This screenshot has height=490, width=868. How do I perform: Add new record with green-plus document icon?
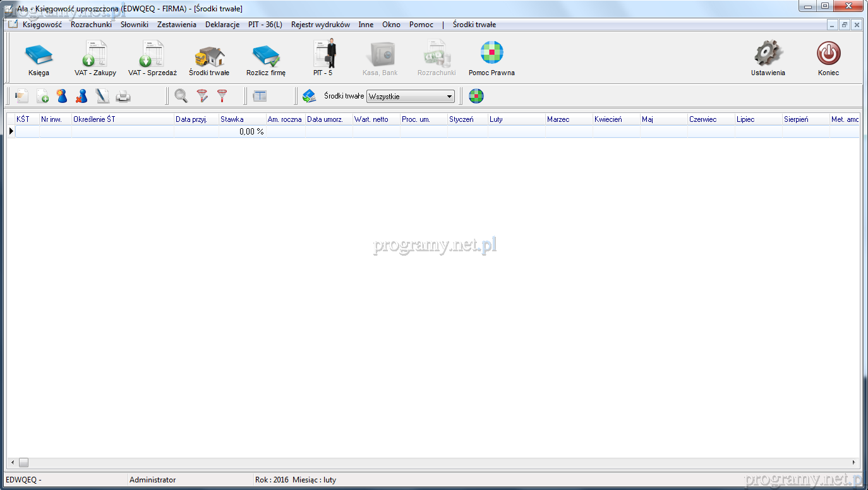42,96
